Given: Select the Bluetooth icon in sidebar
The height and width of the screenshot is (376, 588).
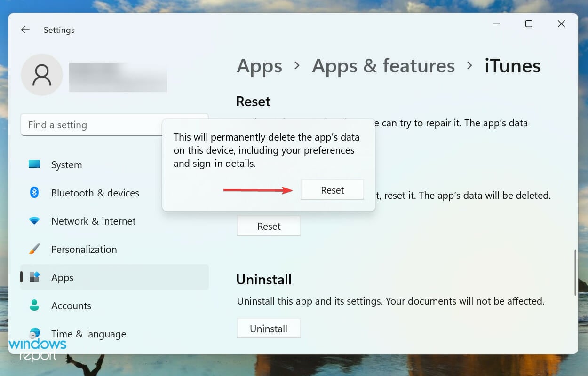Looking at the screenshot, I should pyautogui.click(x=34, y=193).
